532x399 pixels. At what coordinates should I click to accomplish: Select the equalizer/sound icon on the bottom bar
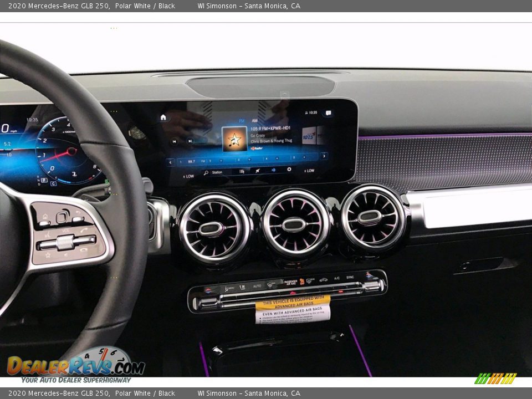coord(242,170)
